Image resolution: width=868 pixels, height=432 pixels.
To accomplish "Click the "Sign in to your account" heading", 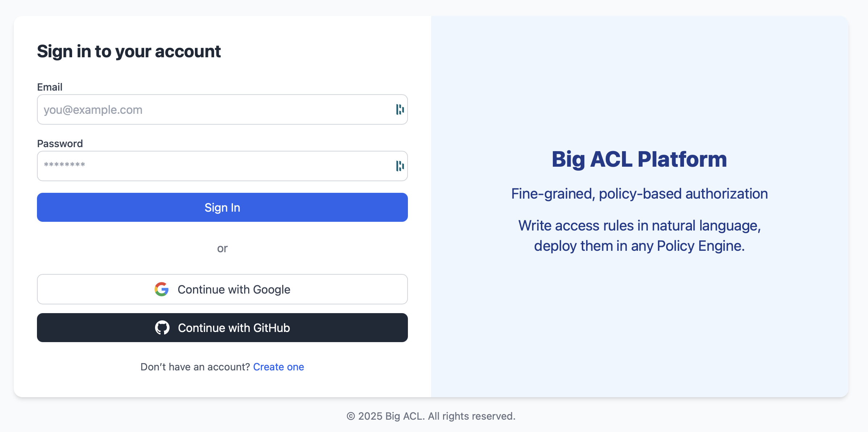I will 129,51.
